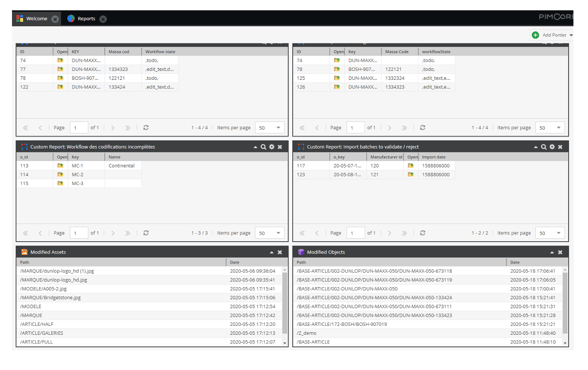Close the Modified Objects portlet
The image size is (588, 370).
pos(560,252)
